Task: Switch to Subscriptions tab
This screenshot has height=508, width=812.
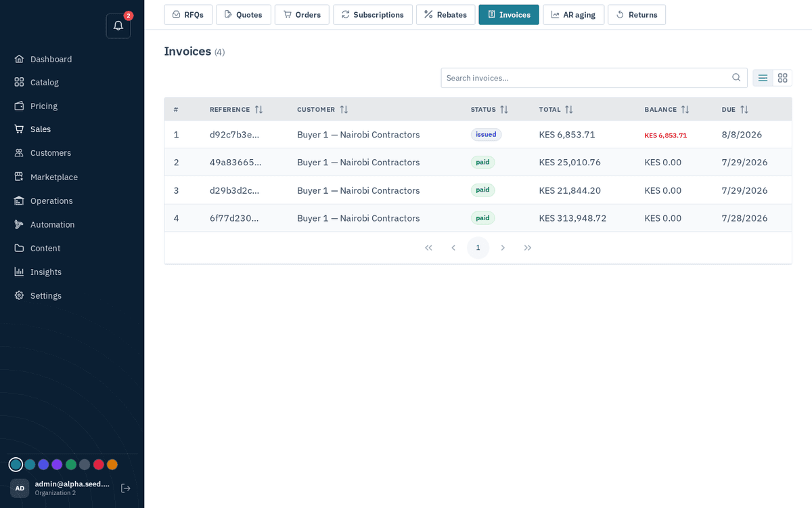Action: point(373,15)
